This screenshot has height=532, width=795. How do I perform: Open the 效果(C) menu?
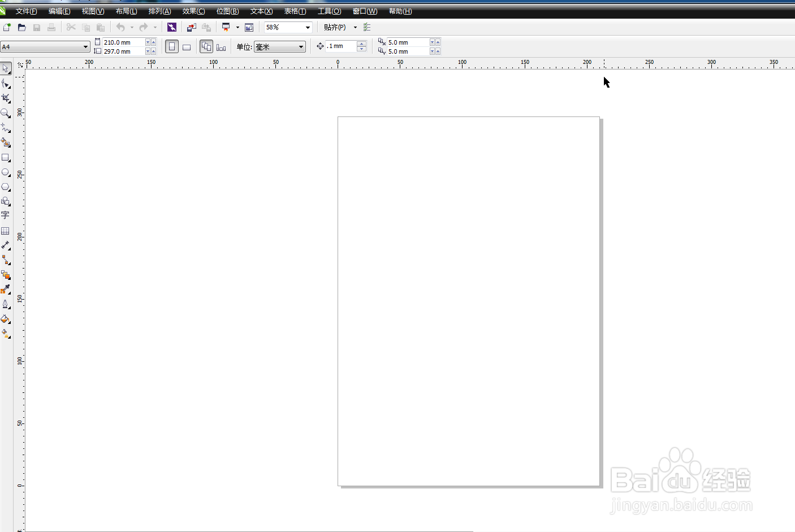193,11
